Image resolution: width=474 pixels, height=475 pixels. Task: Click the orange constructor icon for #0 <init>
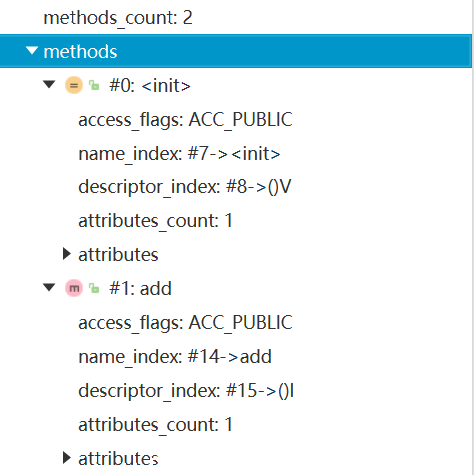coord(74,85)
